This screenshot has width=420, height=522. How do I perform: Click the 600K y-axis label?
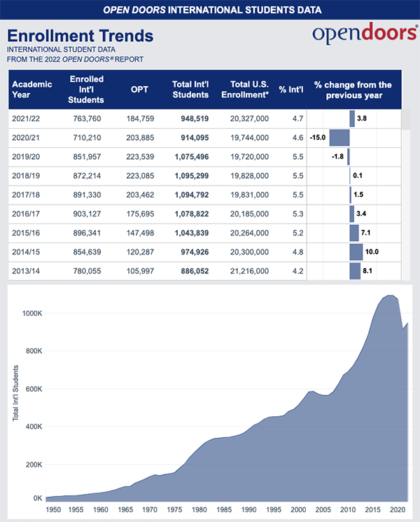tap(34, 389)
